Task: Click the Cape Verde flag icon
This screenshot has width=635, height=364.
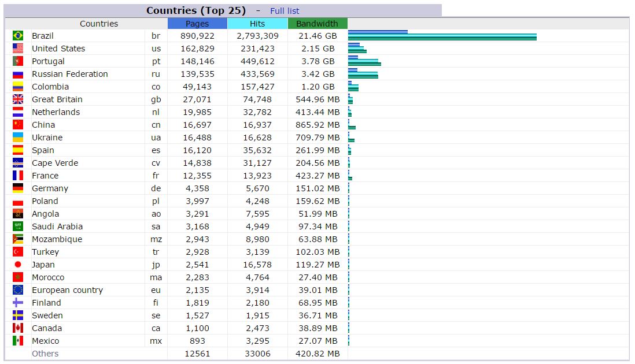Action: 18,163
